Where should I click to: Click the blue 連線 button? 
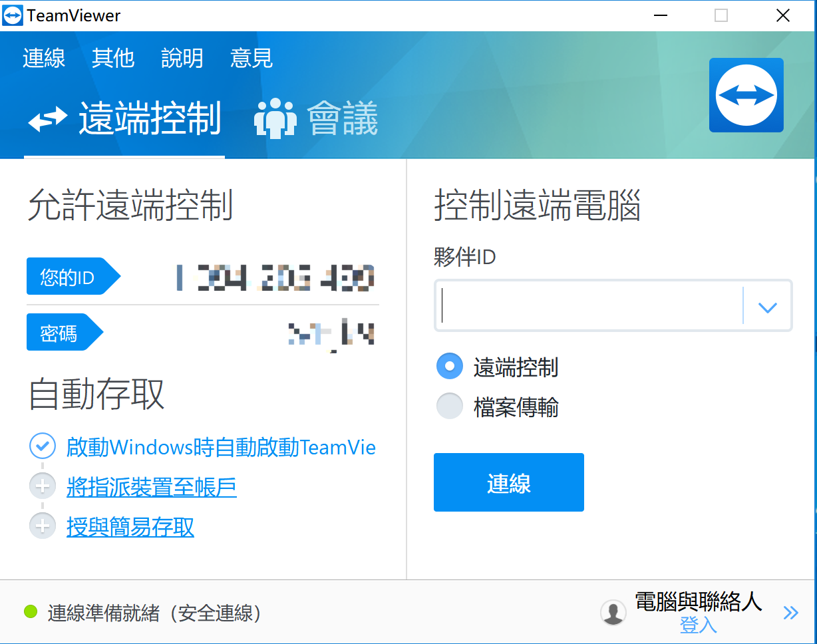click(508, 482)
